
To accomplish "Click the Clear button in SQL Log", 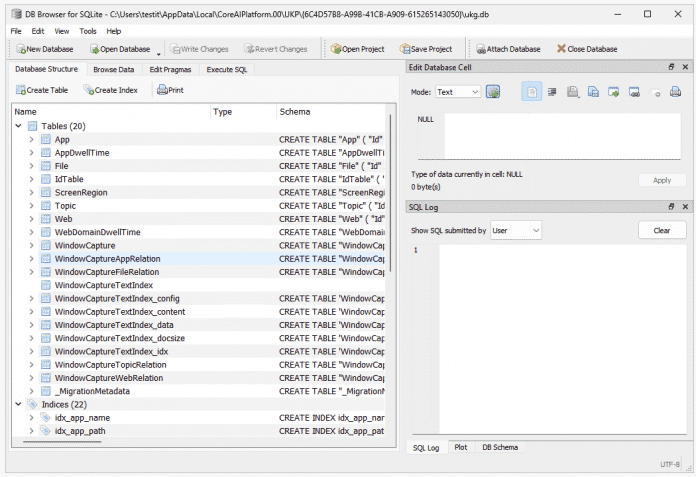I will (x=662, y=230).
